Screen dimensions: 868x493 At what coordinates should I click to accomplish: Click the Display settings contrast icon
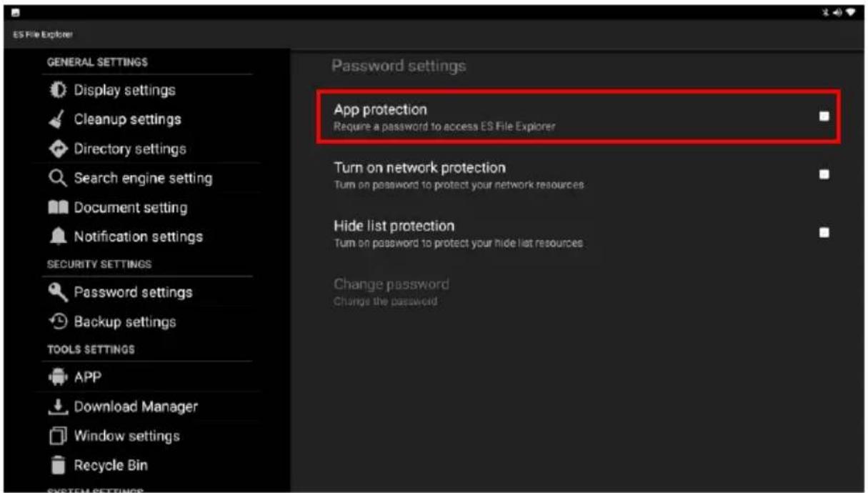[58, 91]
